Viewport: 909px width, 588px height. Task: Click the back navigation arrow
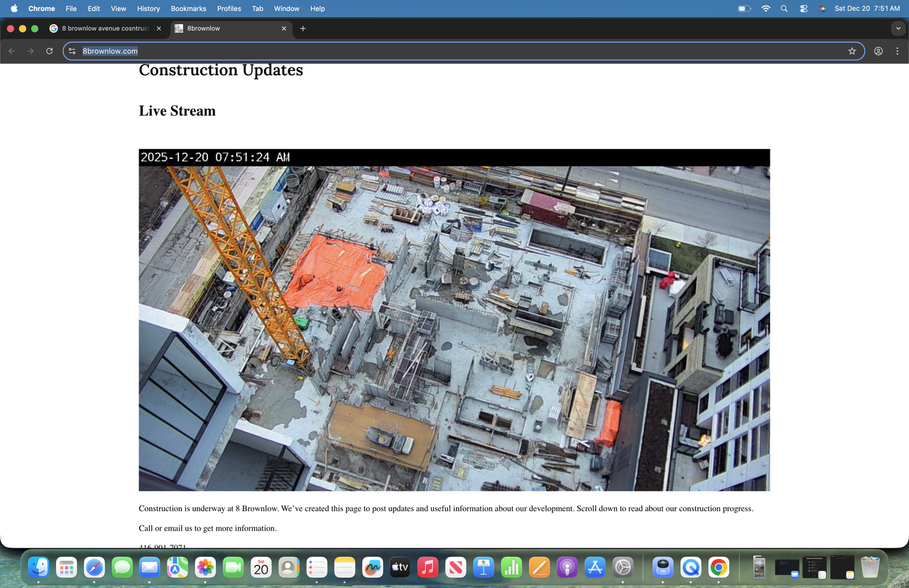[x=11, y=51]
